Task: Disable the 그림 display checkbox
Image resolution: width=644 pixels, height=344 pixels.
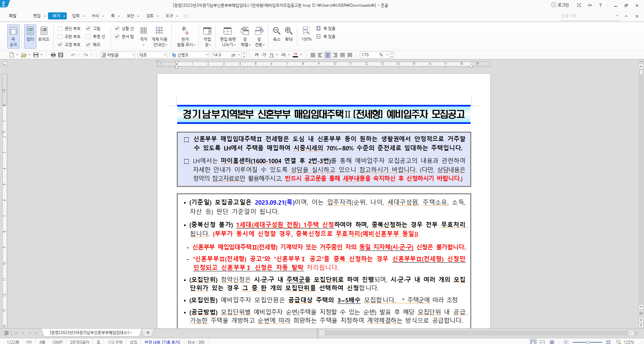Action: point(88,28)
